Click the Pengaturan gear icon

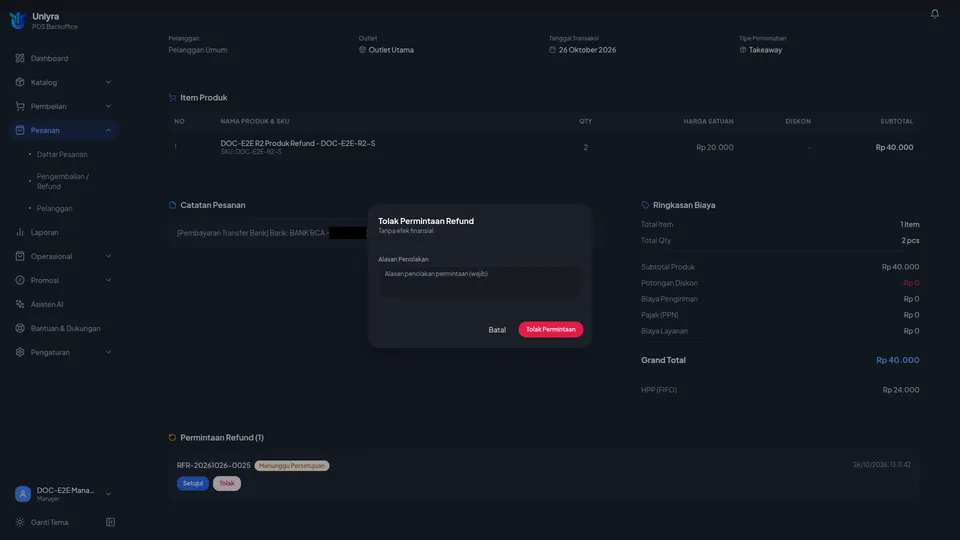pyautogui.click(x=20, y=352)
